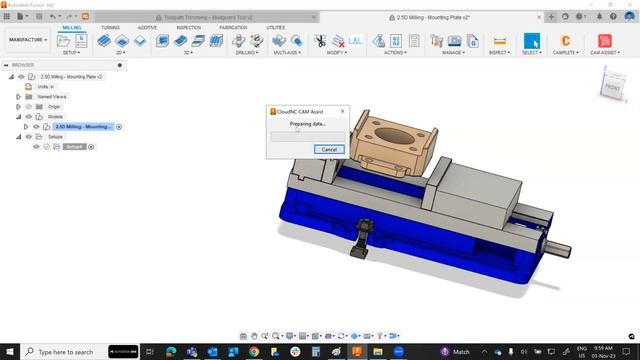This screenshot has height=360, width=640.
Task: Open the MANUFACTURE workspace dropdown
Action: [28, 40]
